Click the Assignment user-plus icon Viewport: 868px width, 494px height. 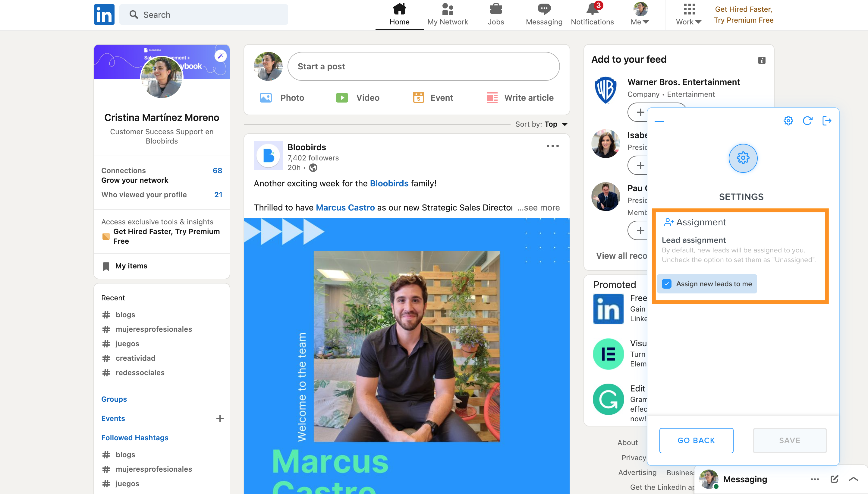[668, 222]
